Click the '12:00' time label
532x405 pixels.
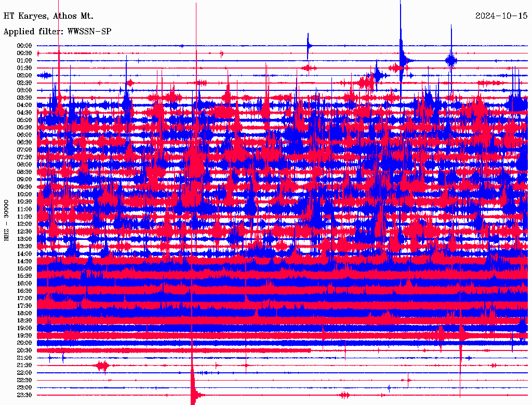coord(24,224)
